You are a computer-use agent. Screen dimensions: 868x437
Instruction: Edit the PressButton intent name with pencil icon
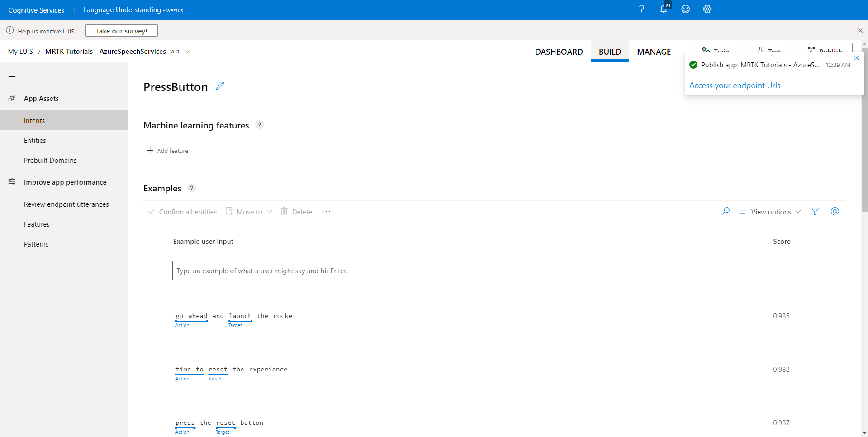tap(220, 86)
